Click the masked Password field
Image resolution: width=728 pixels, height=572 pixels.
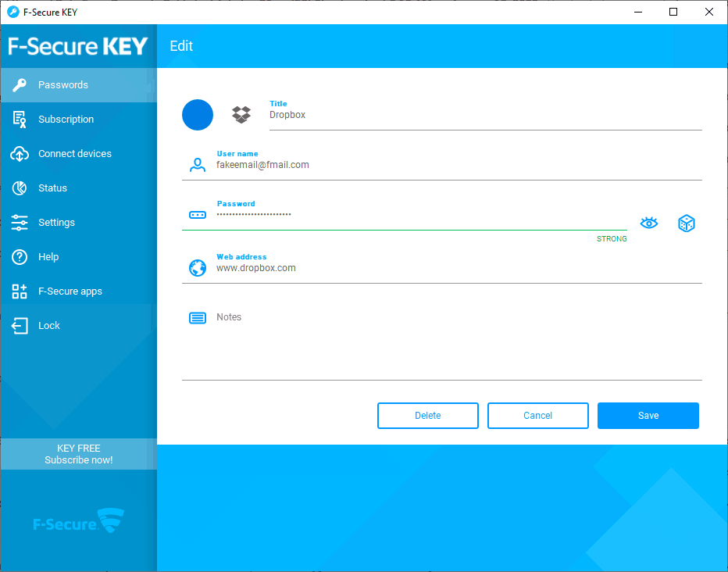[404, 214]
